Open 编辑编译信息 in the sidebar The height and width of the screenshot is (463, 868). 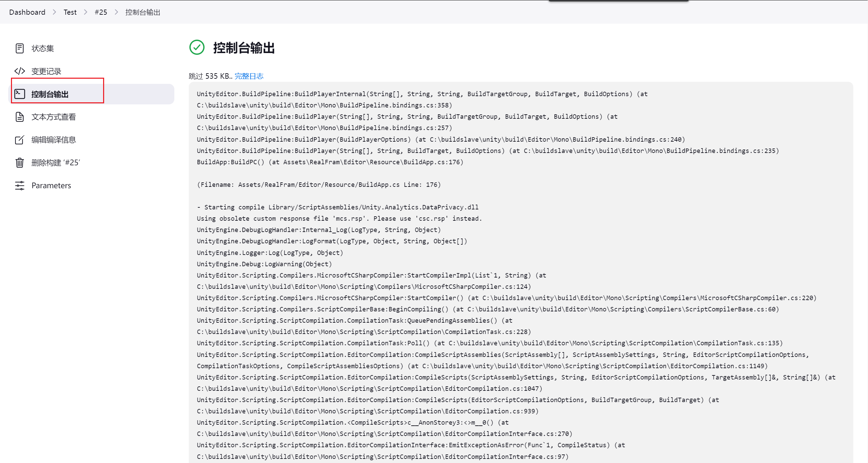tap(91, 140)
